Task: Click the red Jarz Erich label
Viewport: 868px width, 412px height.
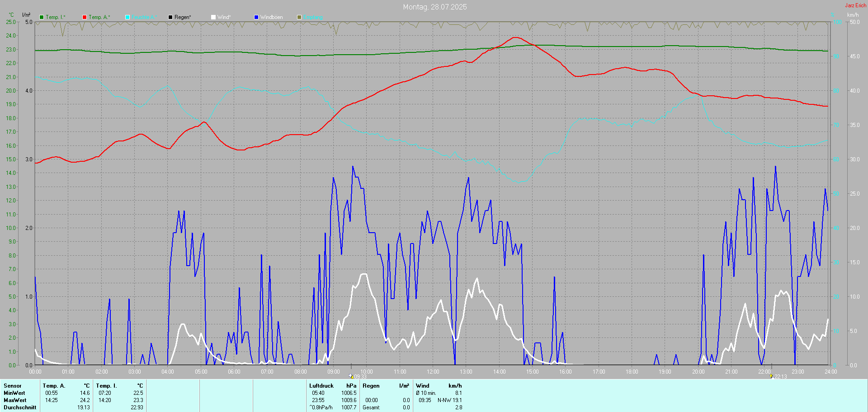Action: click(856, 5)
